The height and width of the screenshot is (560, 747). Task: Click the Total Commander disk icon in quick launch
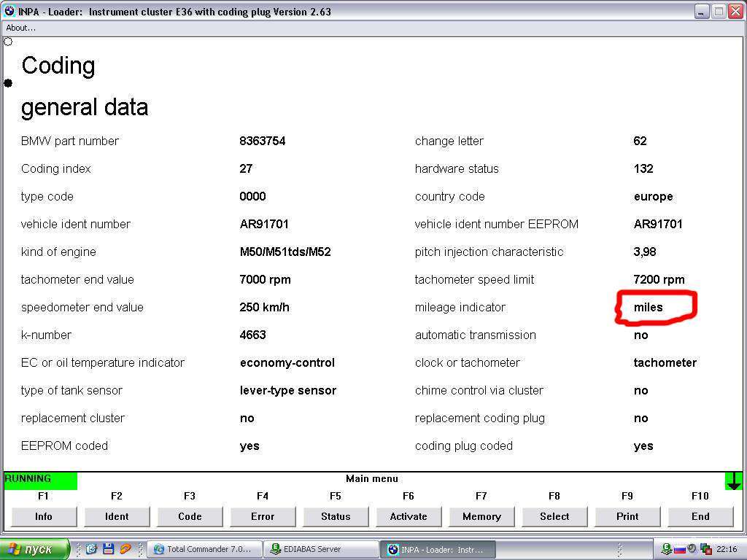tap(108, 549)
